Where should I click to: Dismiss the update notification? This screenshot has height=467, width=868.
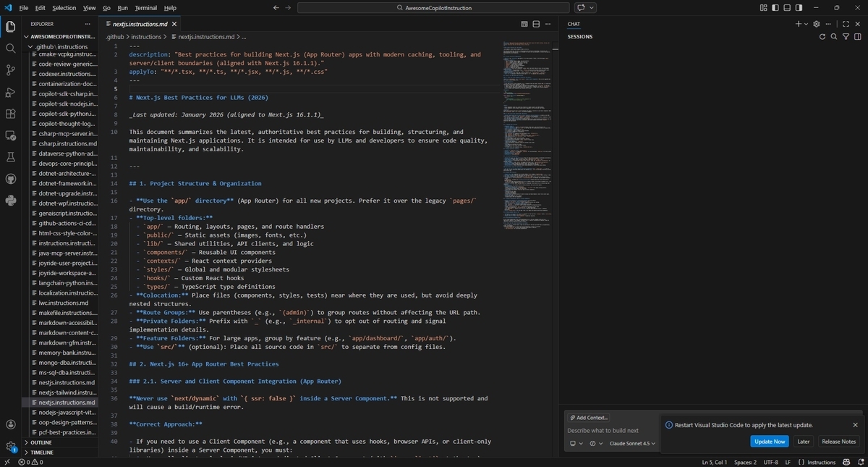(x=855, y=425)
